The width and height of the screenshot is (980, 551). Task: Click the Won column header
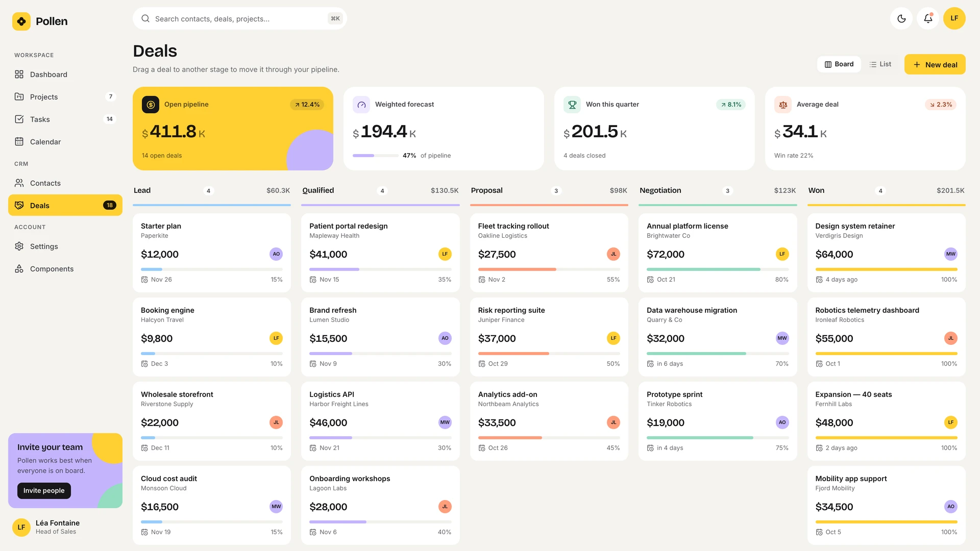pos(887,190)
